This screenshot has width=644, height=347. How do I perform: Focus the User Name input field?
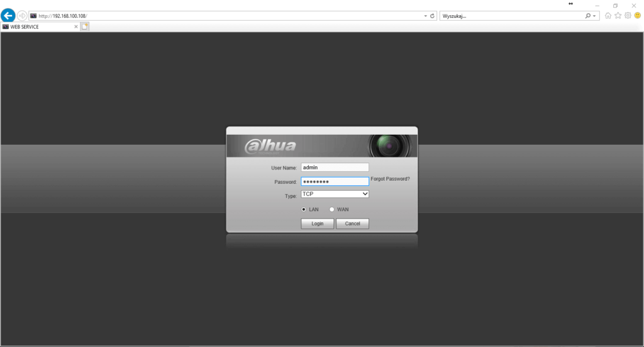(x=335, y=168)
